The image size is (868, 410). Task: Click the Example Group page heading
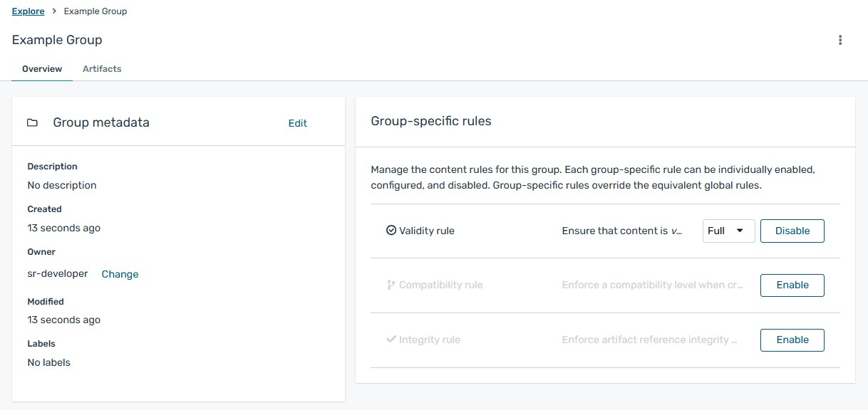pos(56,40)
